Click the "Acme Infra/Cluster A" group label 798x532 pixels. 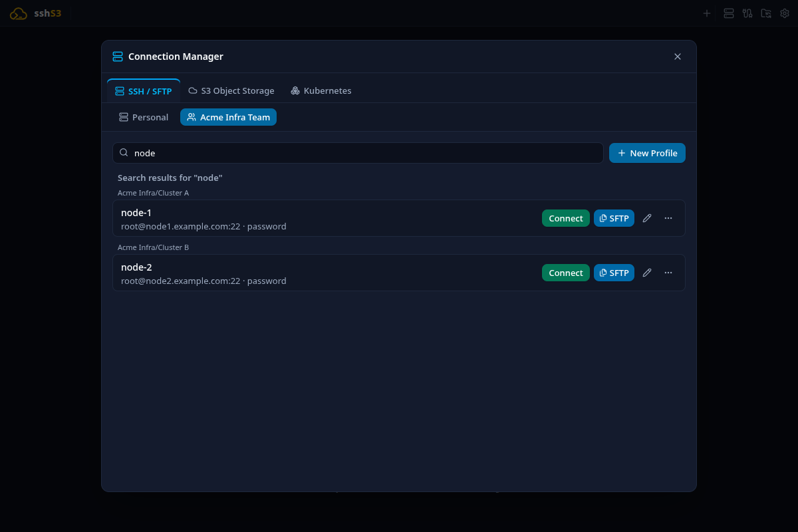(x=154, y=193)
